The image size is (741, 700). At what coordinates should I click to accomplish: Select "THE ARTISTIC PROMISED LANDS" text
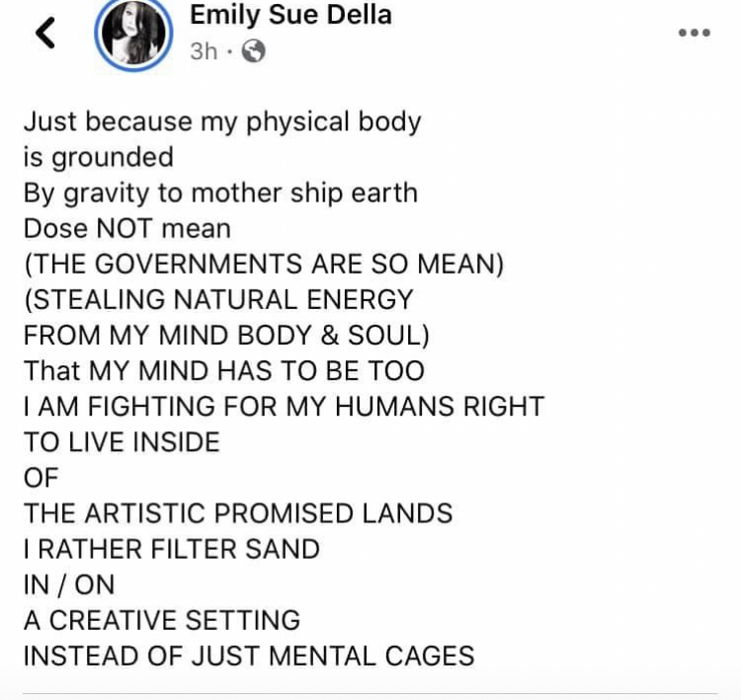(x=238, y=512)
